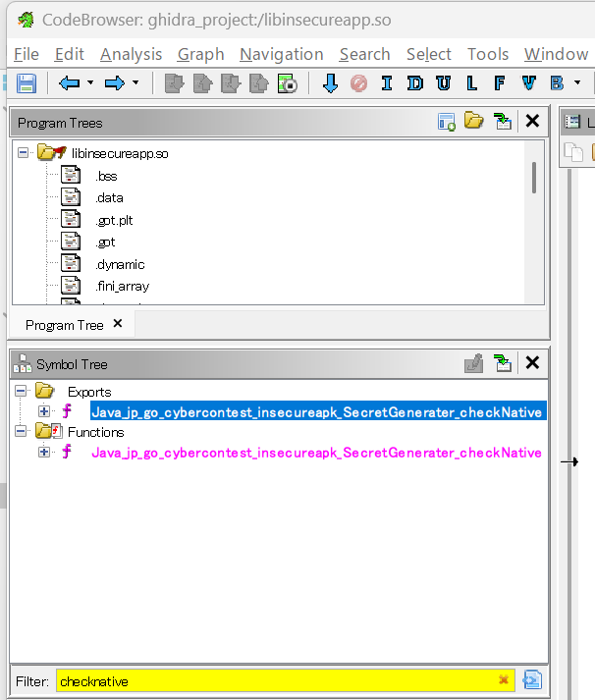Click the Listing panel icon
This screenshot has width=595, height=700.
(x=572, y=122)
